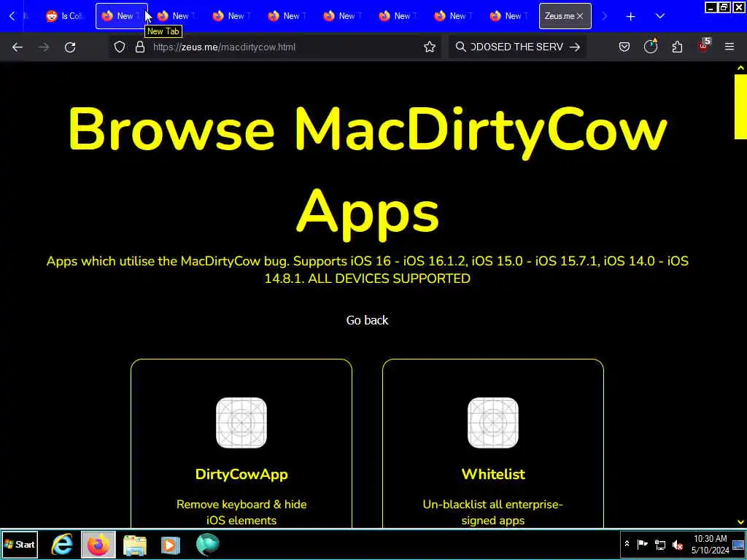Show hidden system tray icons
Image resolution: width=747 pixels, height=560 pixels.
pos(627,544)
